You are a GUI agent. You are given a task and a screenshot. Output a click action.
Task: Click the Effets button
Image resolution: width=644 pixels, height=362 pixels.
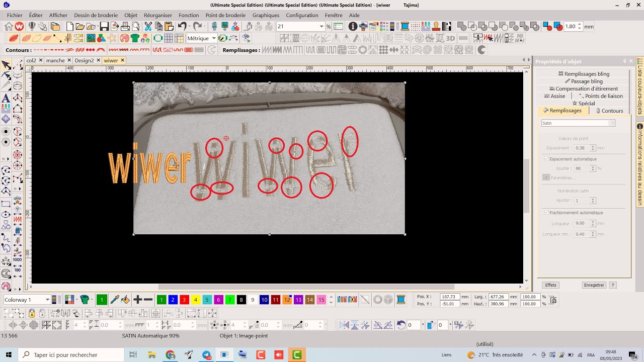click(551, 285)
